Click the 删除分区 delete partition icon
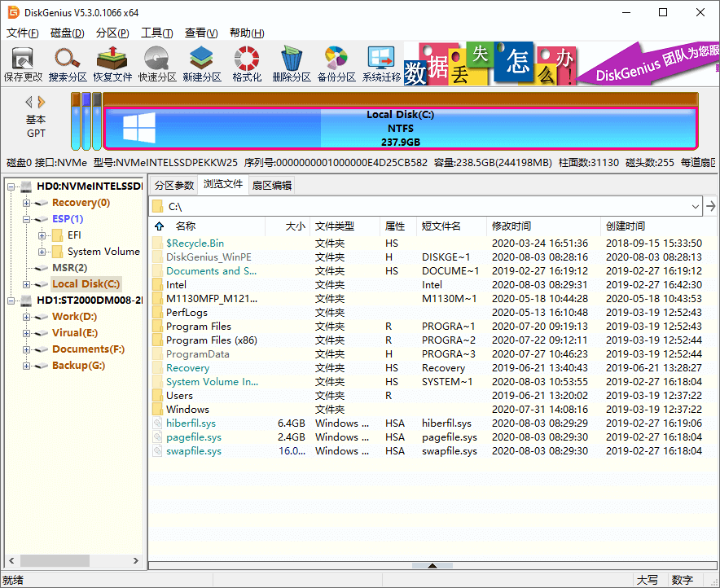The height and width of the screenshot is (588, 720). pos(290,63)
